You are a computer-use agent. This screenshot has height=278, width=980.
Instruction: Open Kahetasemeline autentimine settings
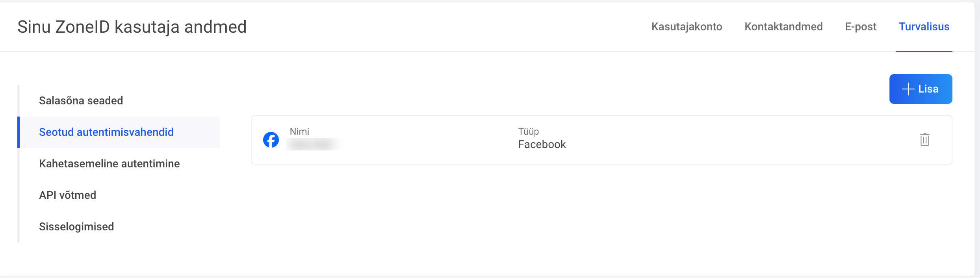(x=109, y=164)
